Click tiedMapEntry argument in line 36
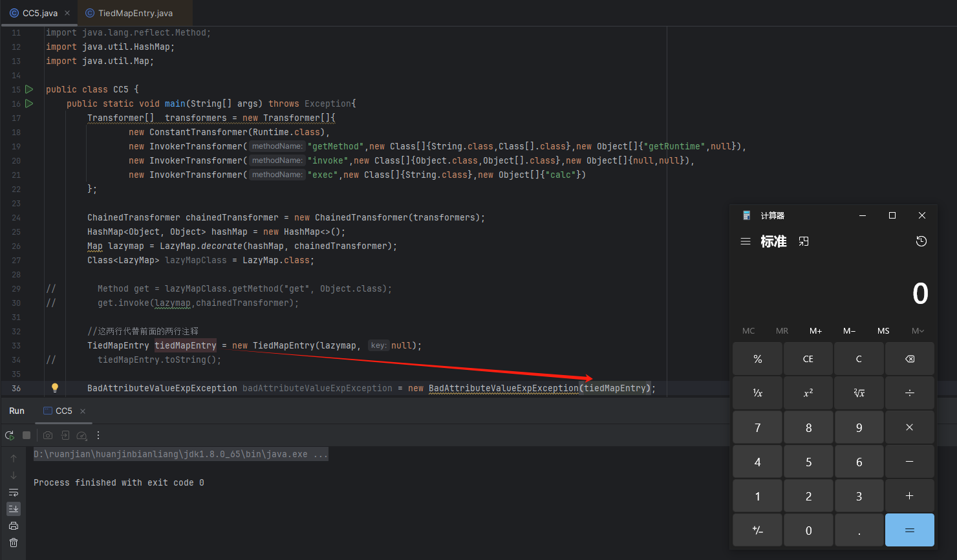This screenshot has height=560, width=957. 615,388
